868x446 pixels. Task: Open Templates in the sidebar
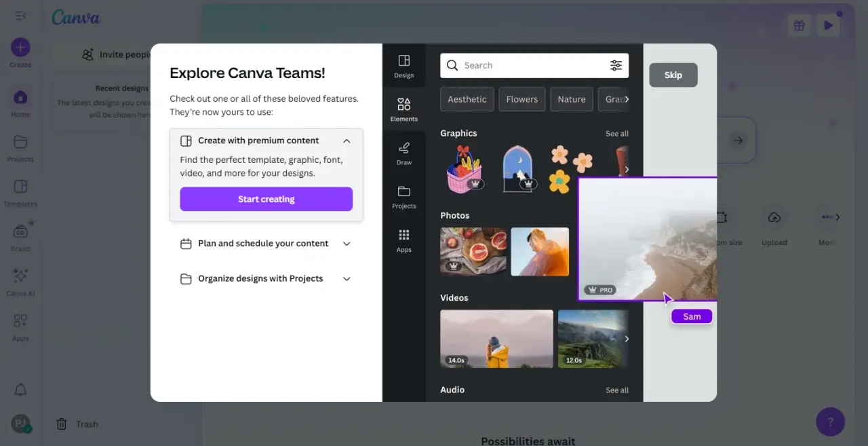pyautogui.click(x=20, y=193)
